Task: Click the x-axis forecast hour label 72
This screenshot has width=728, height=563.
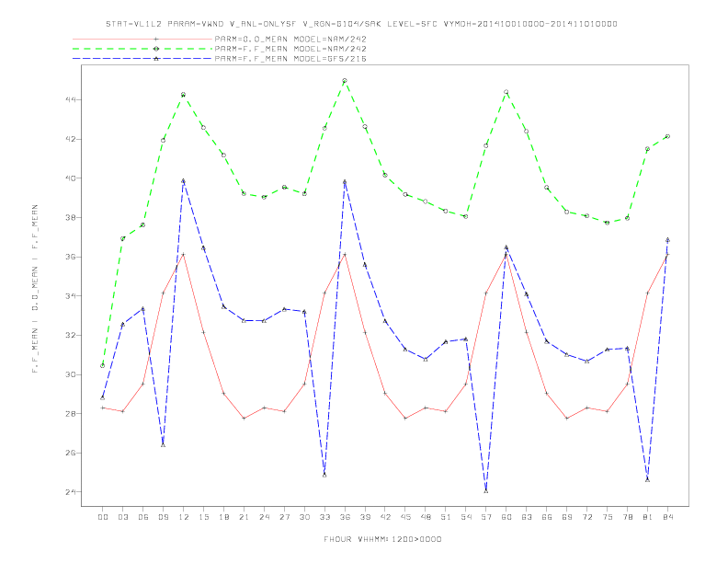Action: [586, 517]
